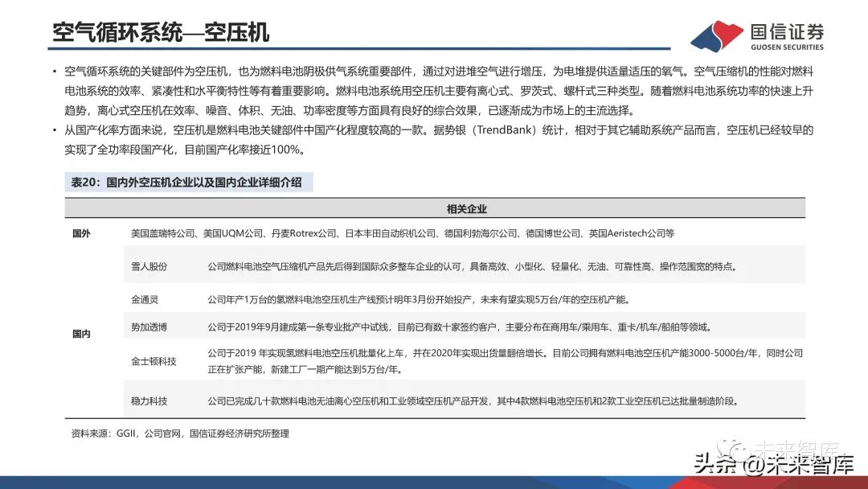
Task: Click the 势加透博 company cell
Action: click(x=149, y=327)
